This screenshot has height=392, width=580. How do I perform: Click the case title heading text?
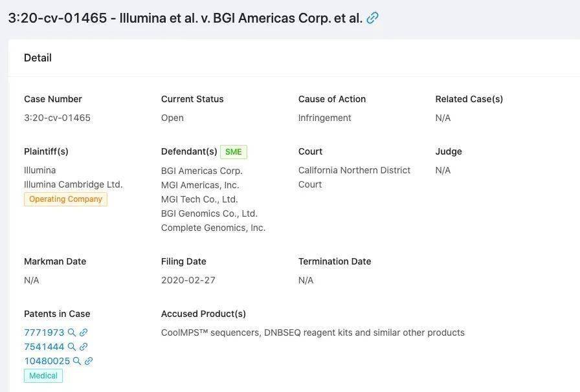coord(185,18)
